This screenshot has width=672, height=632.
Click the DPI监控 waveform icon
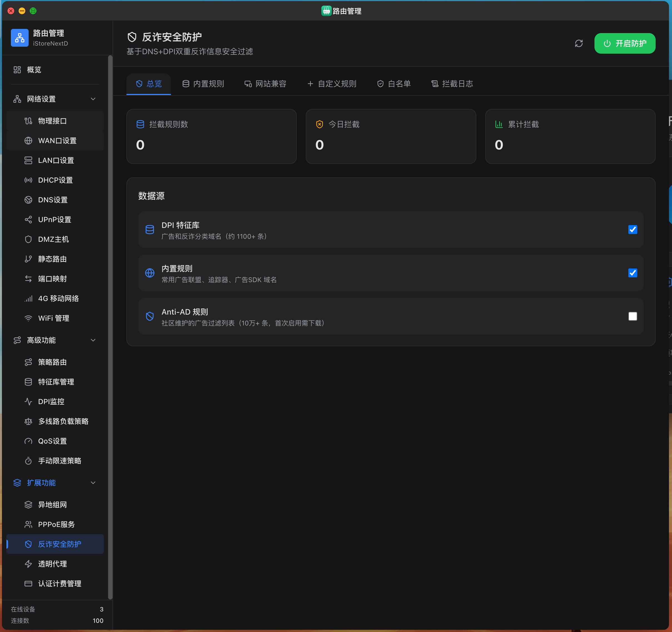click(x=28, y=402)
